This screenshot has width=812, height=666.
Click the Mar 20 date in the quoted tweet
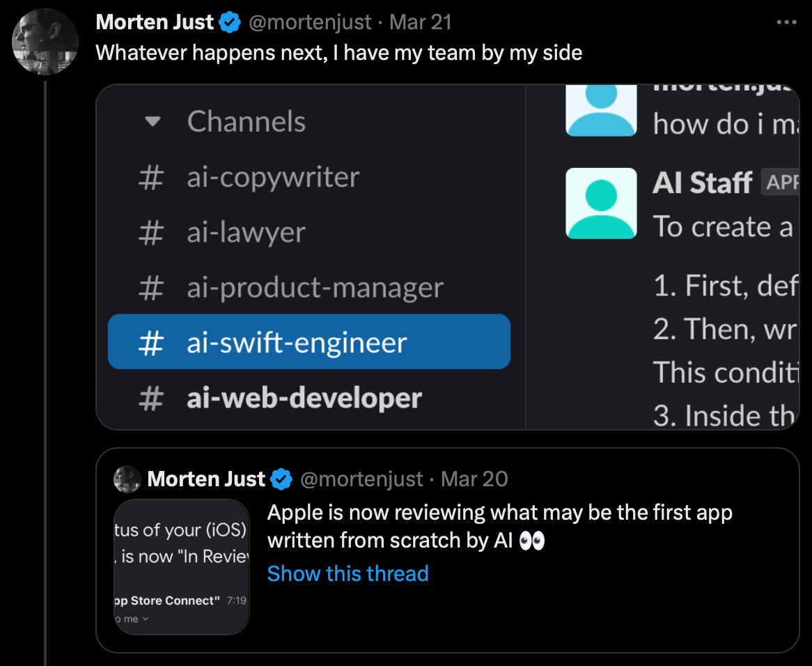click(474, 479)
